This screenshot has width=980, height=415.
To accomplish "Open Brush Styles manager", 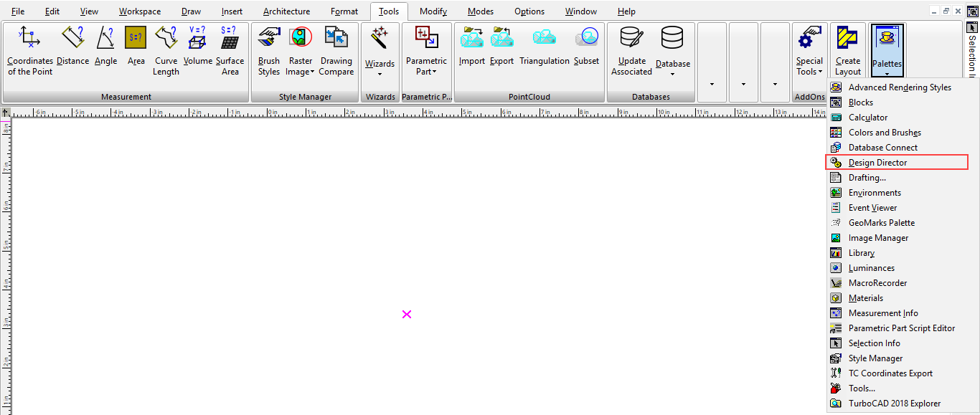I will [x=269, y=51].
